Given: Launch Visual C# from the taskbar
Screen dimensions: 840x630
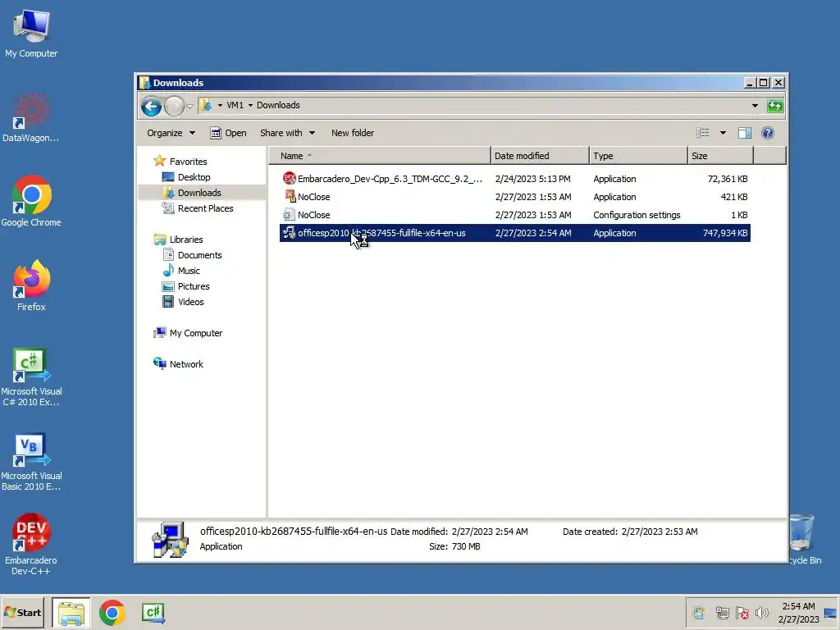Looking at the screenshot, I should (x=153, y=613).
